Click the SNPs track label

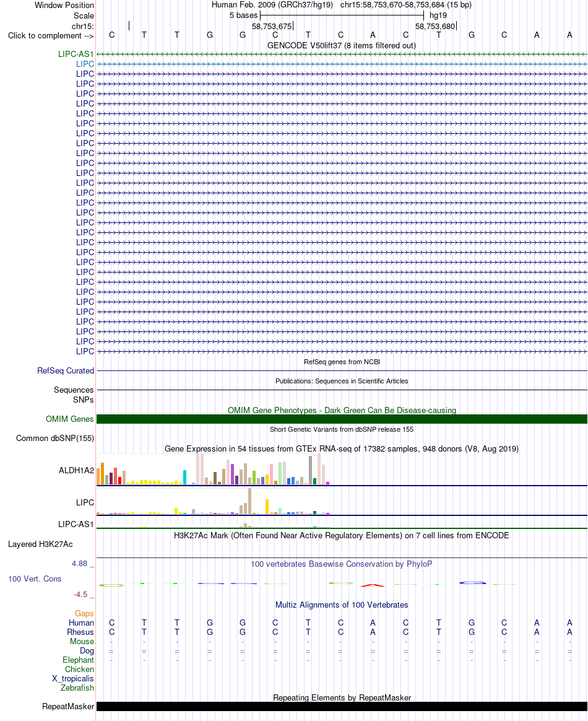pos(83,400)
